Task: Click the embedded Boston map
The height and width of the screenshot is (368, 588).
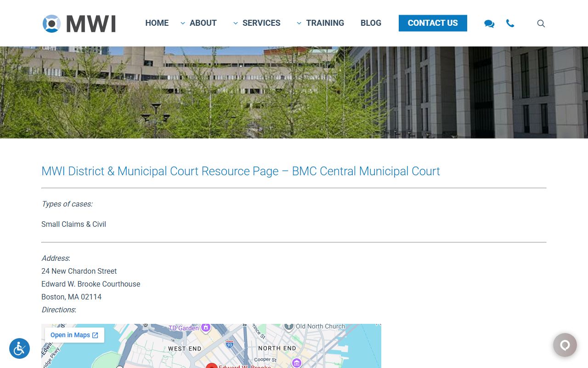Action: (x=211, y=346)
